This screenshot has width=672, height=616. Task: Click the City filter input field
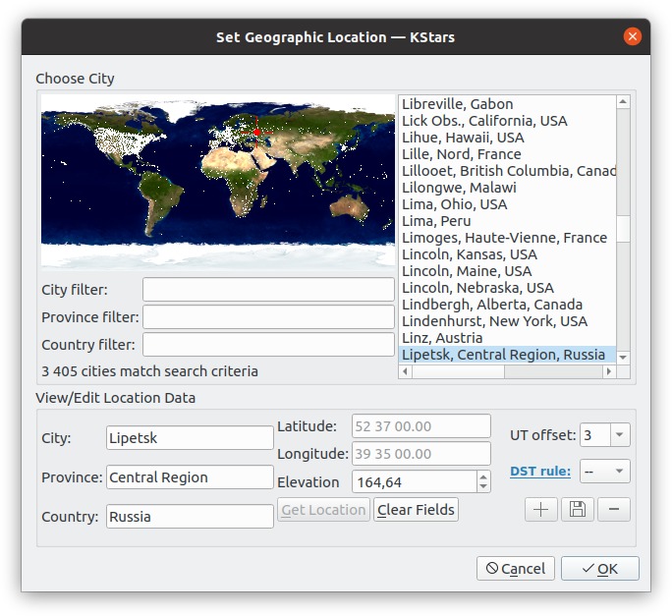pyautogui.click(x=268, y=290)
